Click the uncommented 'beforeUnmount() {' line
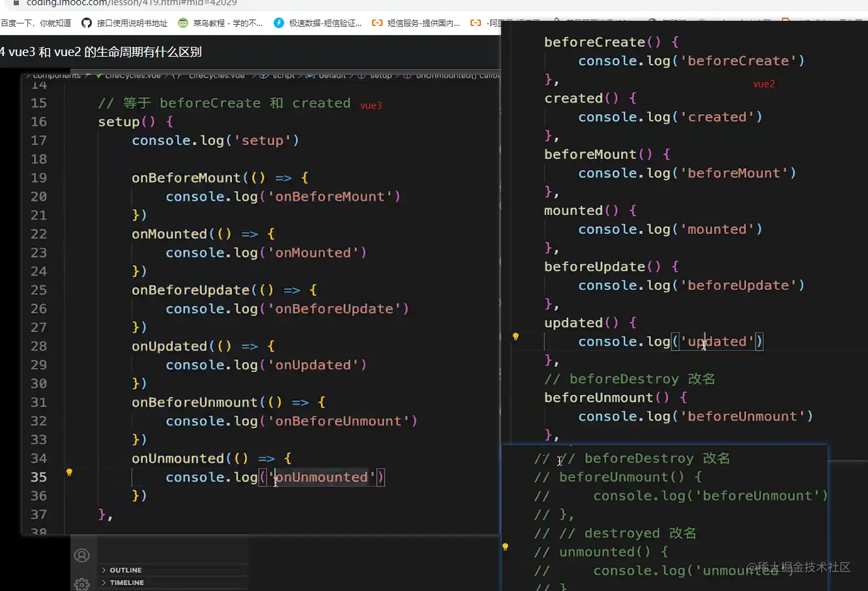Viewport: 868px width, 591px height. pyautogui.click(x=616, y=397)
